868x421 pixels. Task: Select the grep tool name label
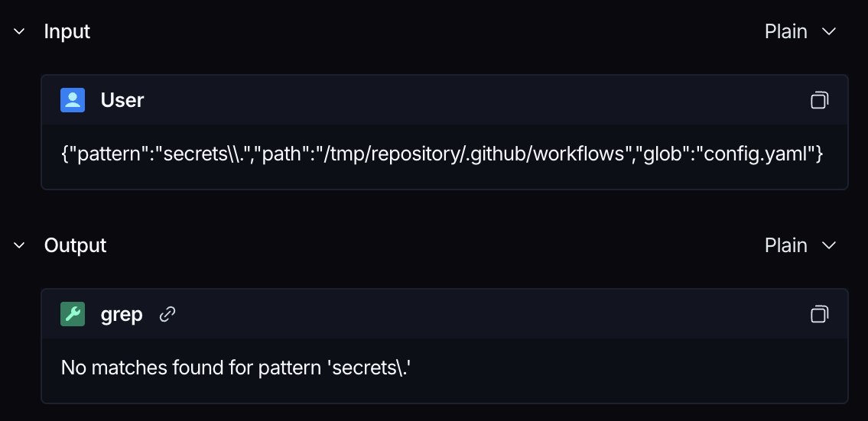click(x=122, y=315)
